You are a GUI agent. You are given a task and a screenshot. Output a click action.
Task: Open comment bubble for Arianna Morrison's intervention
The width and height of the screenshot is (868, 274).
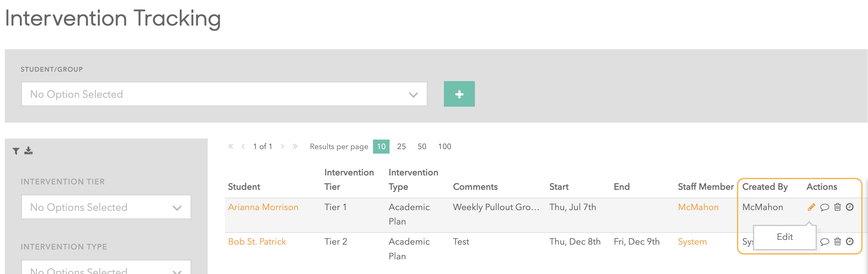click(825, 207)
